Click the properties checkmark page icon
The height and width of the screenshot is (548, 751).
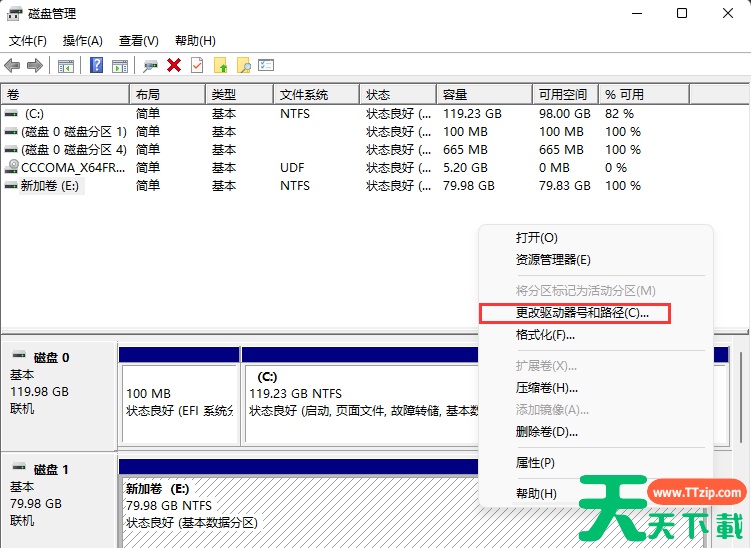[x=197, y=65]
